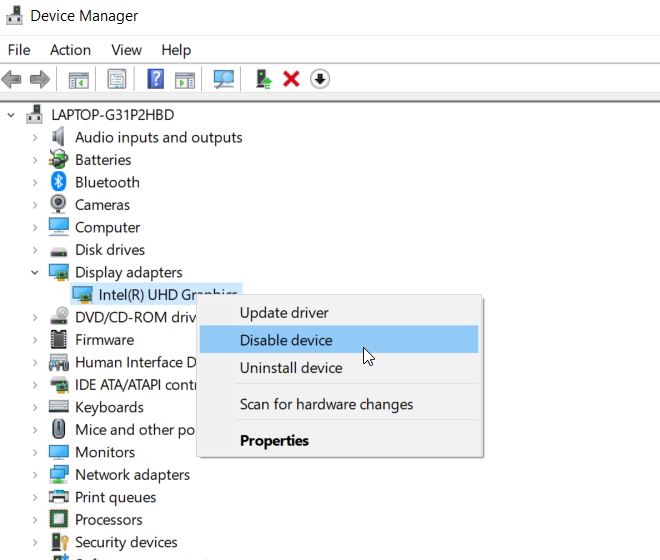Select the Print queues label
Image resolution: width=660 pixels, height=560 pixels.
[x=116, y=497]
